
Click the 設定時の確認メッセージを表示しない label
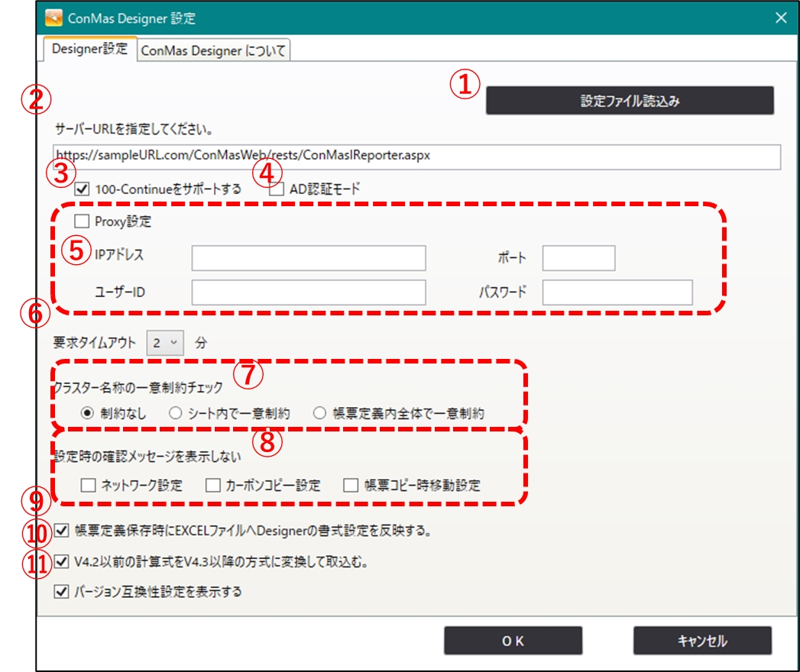(147, 457)
